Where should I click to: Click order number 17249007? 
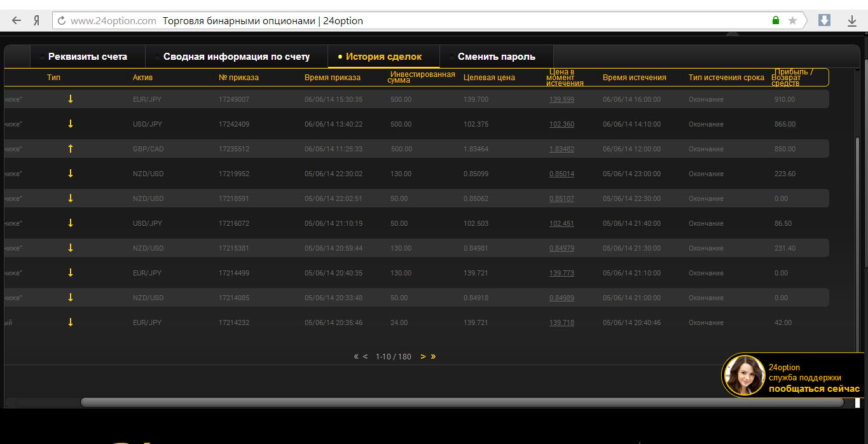tap(234, 99)
